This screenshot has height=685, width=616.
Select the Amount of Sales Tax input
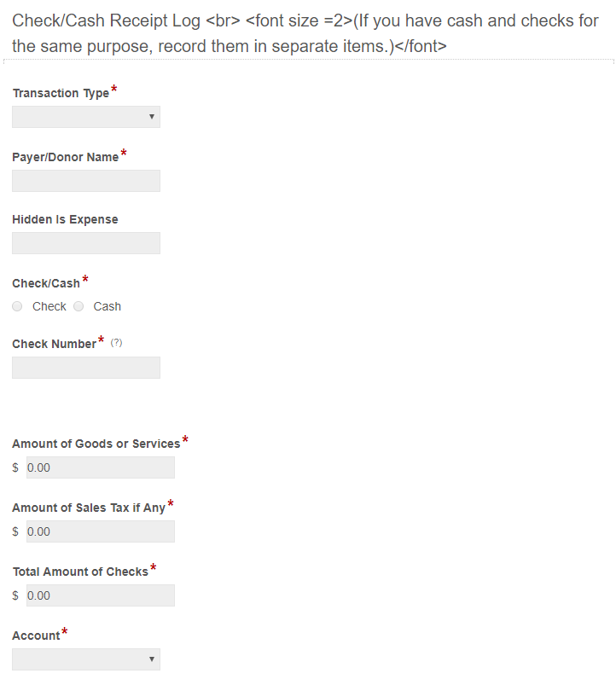click(x=100, y=531)
